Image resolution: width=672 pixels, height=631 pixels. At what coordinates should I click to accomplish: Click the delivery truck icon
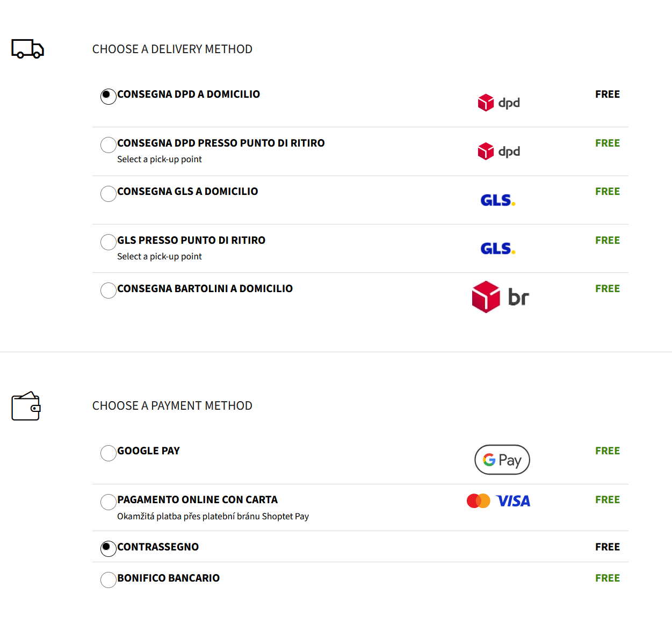(x=27, y=49)
